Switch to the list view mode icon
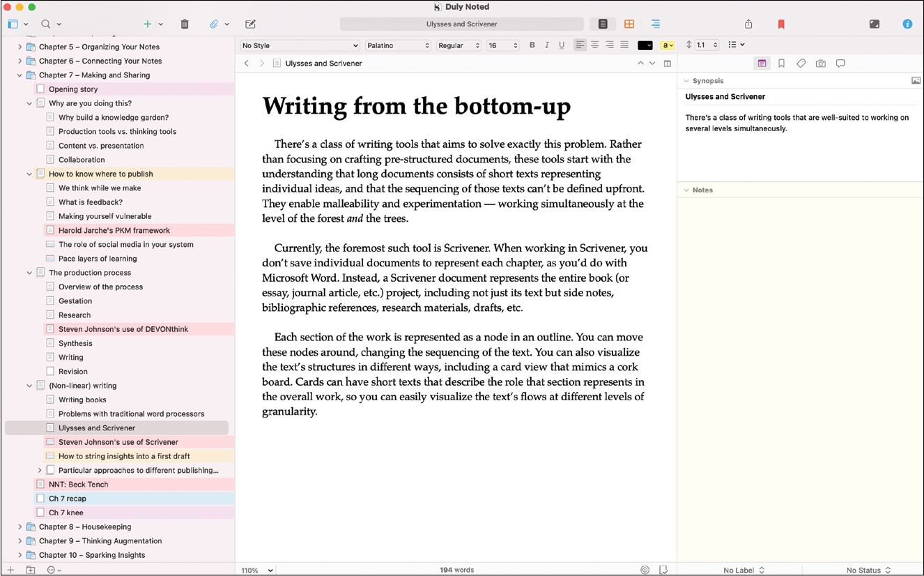Image resolution: width=924 pixels, height=576 pixels. (602, 23)
